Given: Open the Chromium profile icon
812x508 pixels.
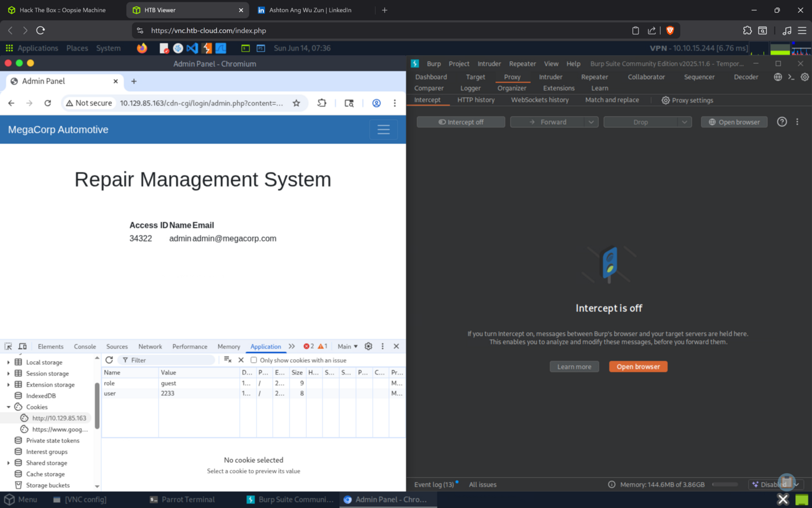Looking at the screenshot, I should 376,103.
